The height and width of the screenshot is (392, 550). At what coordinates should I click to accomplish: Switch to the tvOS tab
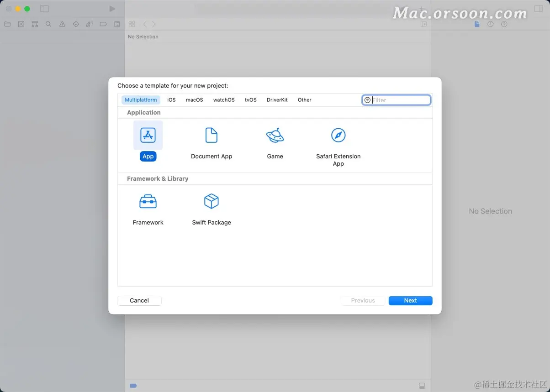click(251, 100)
